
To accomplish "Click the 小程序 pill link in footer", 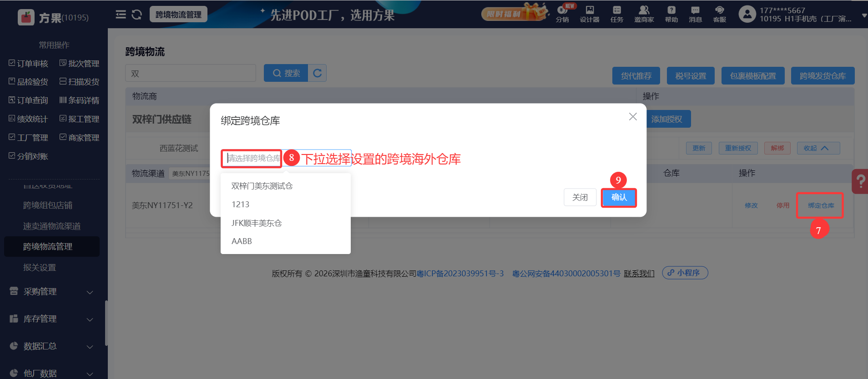I will point(685,273).
